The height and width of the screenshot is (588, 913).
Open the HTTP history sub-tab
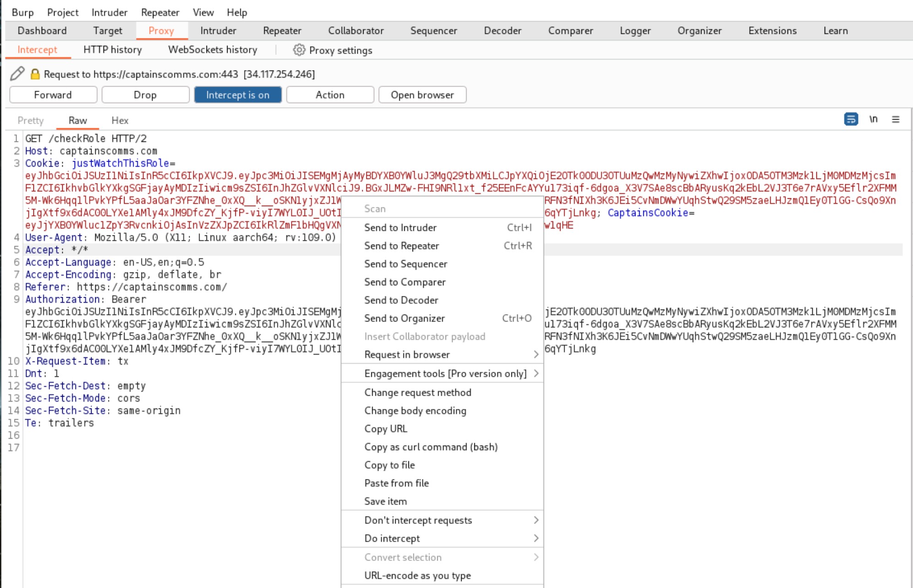(113, 50)
